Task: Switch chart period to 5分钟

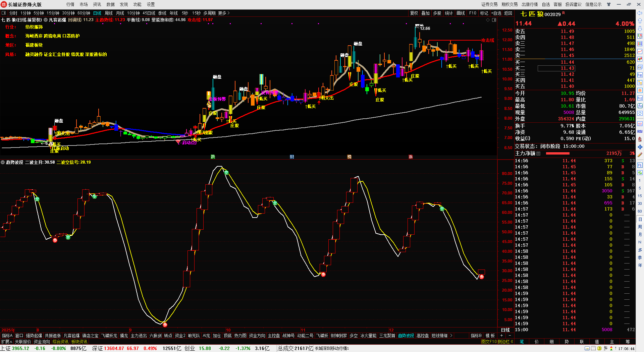Action: pyautogui.click(x=39, y=13)
